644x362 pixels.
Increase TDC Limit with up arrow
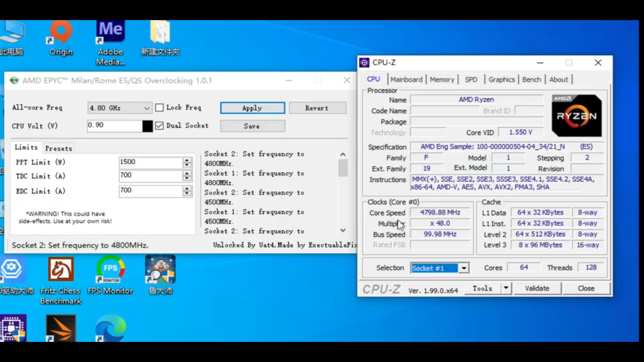(187, 173)
